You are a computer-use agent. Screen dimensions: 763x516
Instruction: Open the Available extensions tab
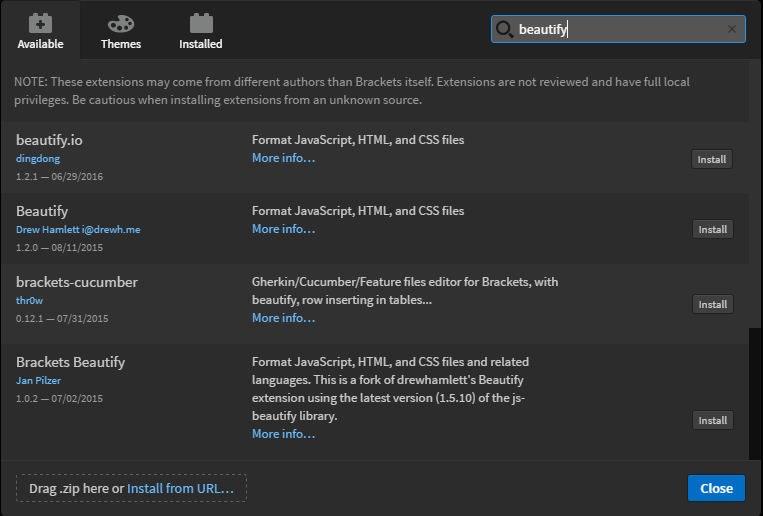click(40, 30)
